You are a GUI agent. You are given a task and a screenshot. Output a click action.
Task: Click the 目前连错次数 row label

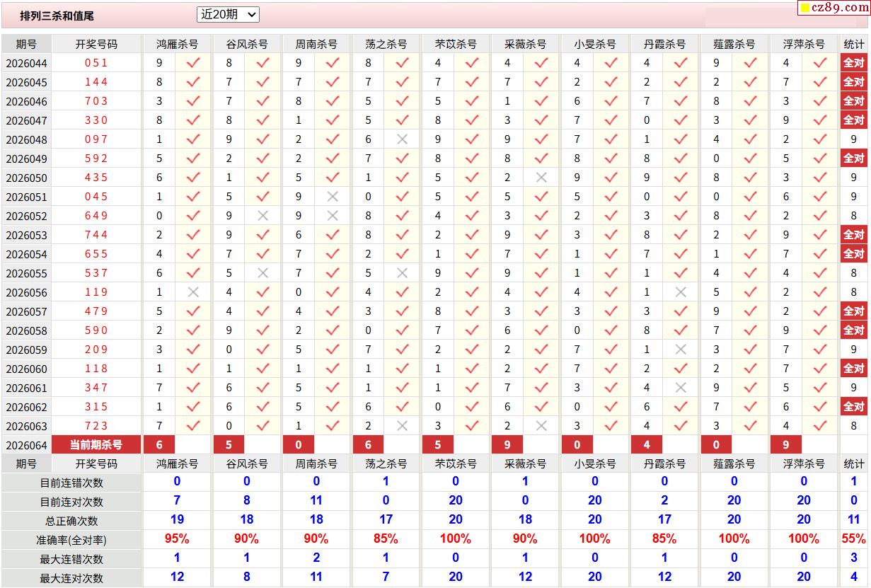pyautogui.click(x=71, y=483)
